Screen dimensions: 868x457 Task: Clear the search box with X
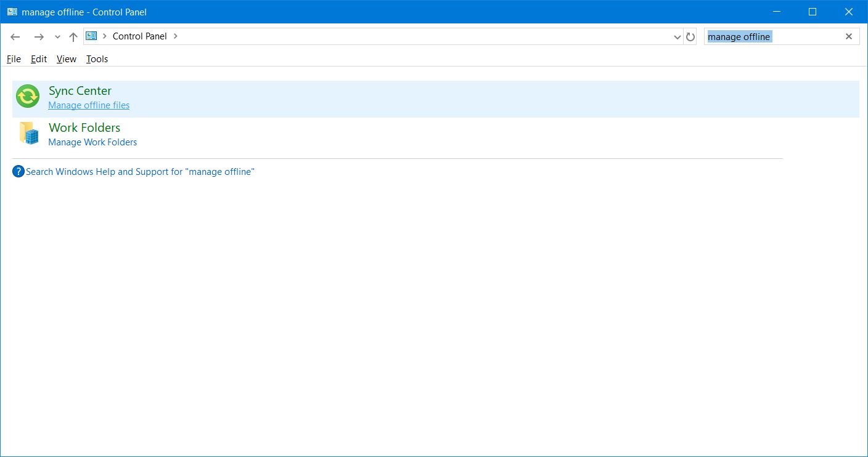849,36
